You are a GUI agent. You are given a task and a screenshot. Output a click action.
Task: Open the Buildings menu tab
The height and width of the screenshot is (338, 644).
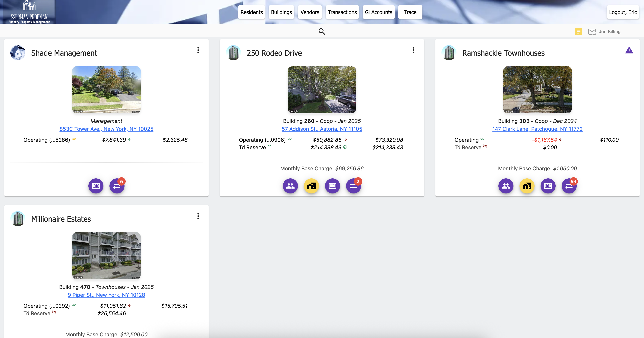pos(281,12)
